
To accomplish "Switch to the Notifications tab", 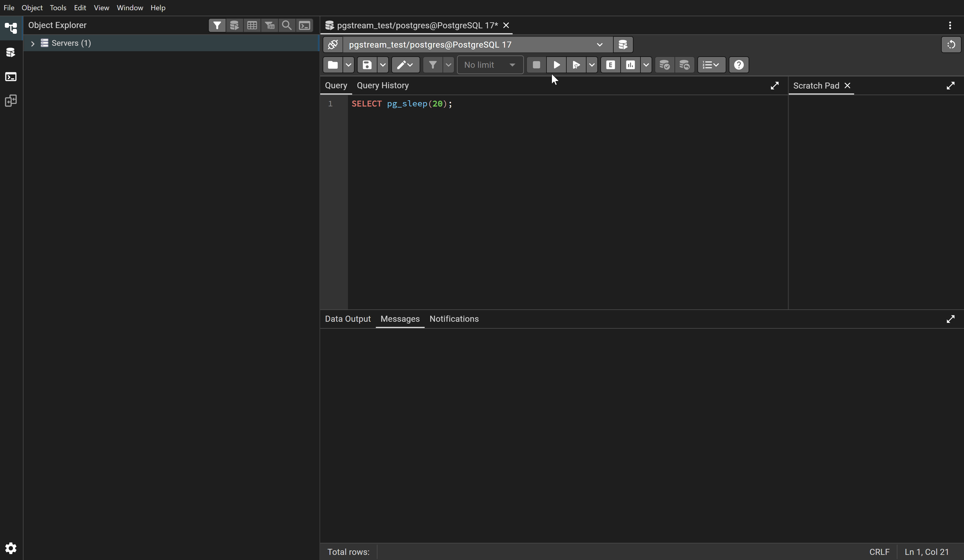I will 454,319.
